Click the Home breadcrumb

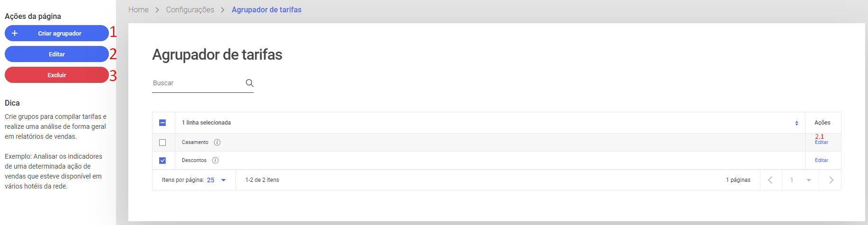[138, 9]
